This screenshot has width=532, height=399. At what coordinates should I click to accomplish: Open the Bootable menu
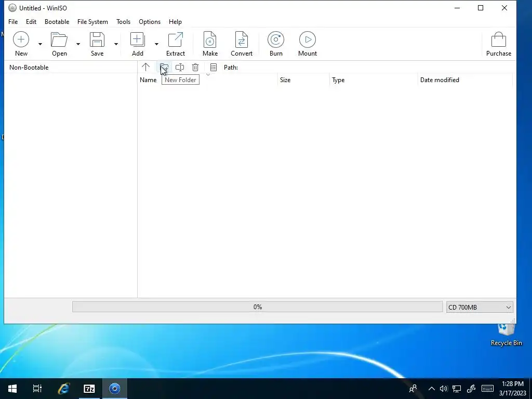point(57,22)
